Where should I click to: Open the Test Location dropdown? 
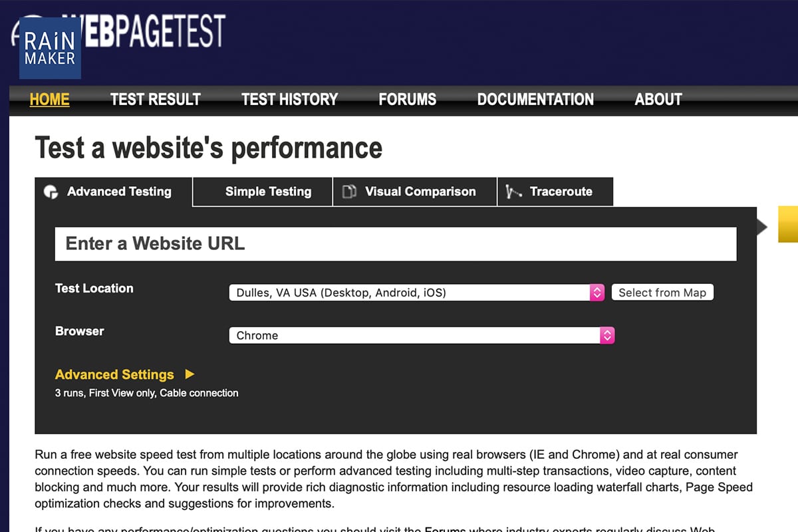[x=416, y=293]
